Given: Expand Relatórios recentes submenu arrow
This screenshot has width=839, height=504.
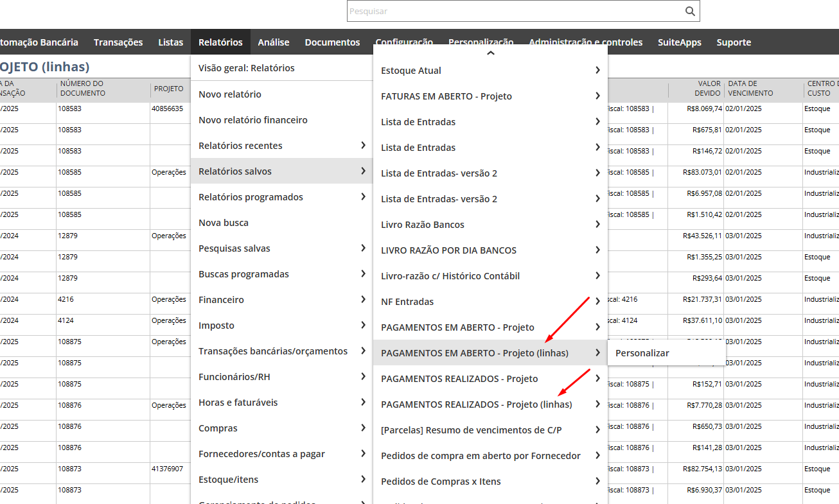Looking at the screenshot, I should 363,146.
